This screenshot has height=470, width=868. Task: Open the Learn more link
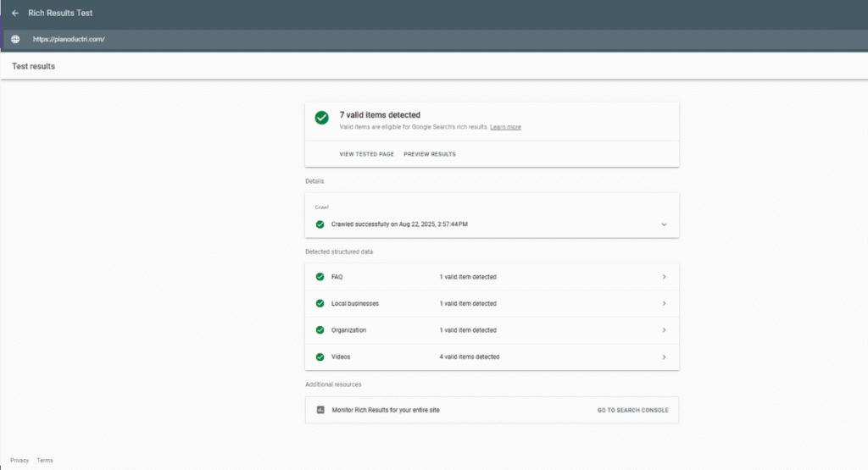click(x=505, y=127)
